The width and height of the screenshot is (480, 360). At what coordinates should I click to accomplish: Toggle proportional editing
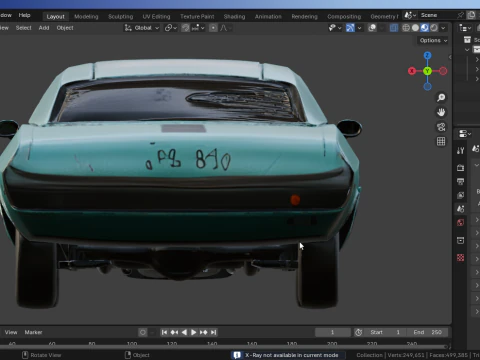[213, 28]
